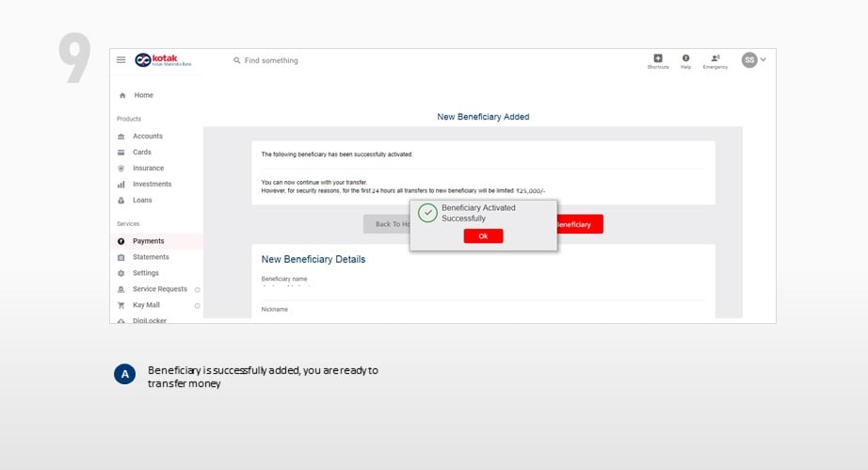Expand the Service Requests info indicator
Image resolution: width=868 pixels, height=470 pixels.
(x=197, y=289)
